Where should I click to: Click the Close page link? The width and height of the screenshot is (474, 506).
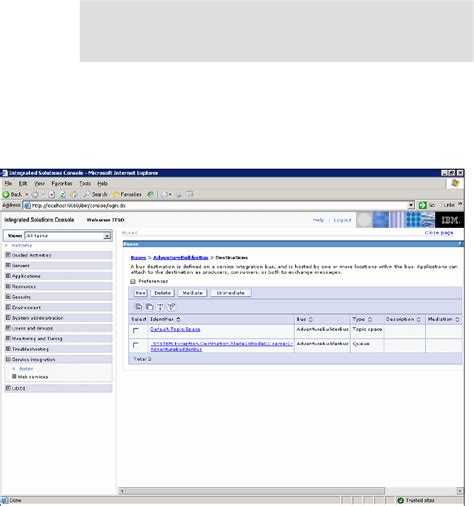pos(439,232)
